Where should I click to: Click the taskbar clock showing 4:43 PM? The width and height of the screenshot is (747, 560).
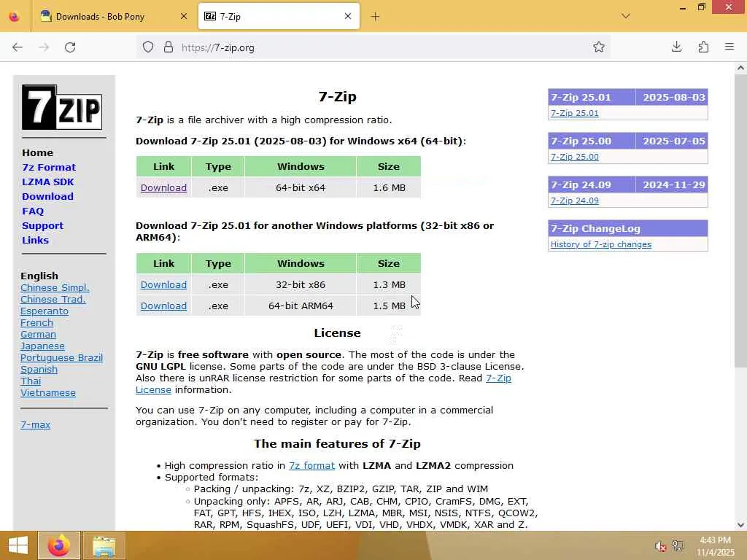[x=715, y=546]
